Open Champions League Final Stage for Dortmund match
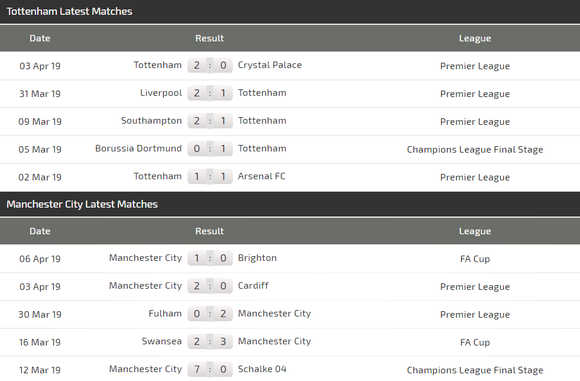 [x=475, y=149]
